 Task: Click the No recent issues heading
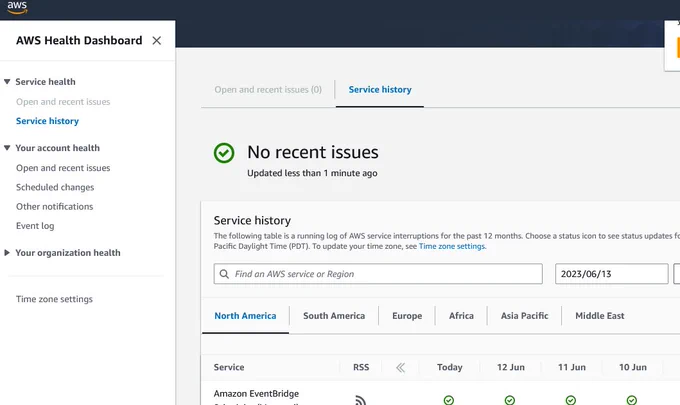point(313,152)
